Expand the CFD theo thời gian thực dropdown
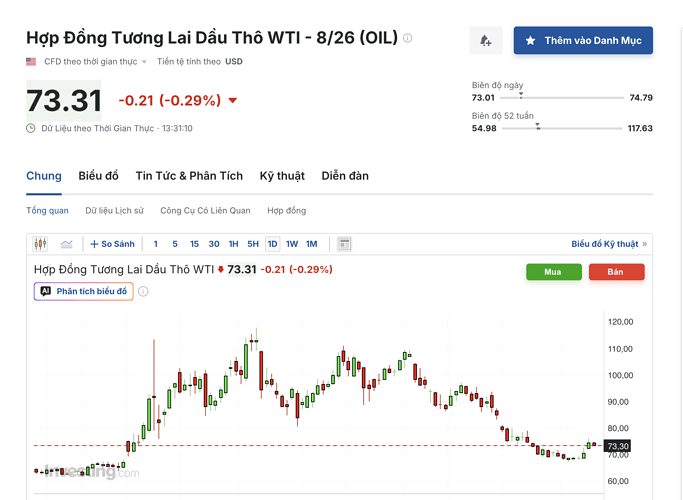This screenshot has height=500, width=683. tap(95, 61)
